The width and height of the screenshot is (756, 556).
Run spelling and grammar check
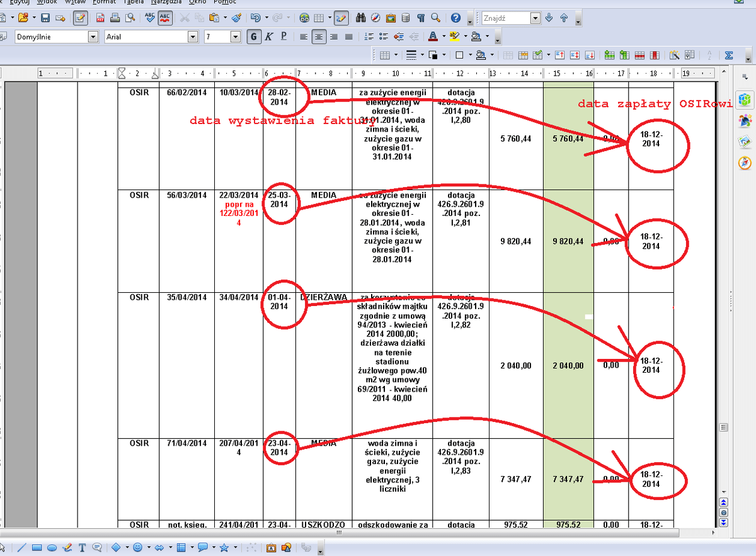tap(150, 18)
